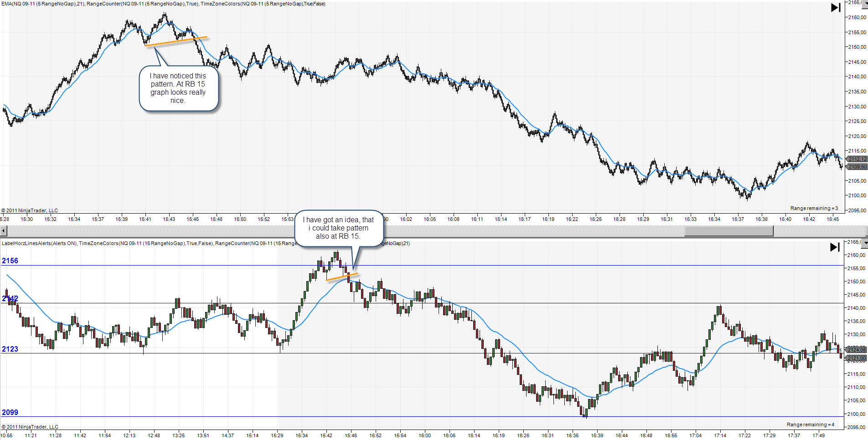Click "2130,00" on the upper chart's price axis
This screenshot has height=440, width=868.
tap(857, 107)
